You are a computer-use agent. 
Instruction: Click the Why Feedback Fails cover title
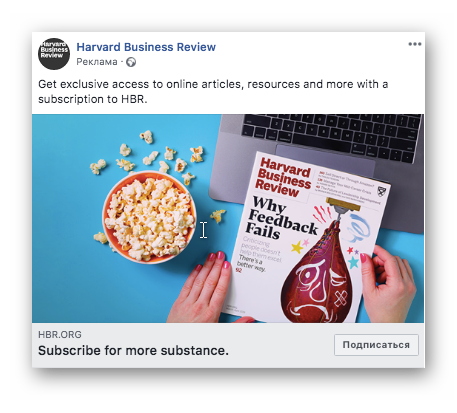pos(281,218)
